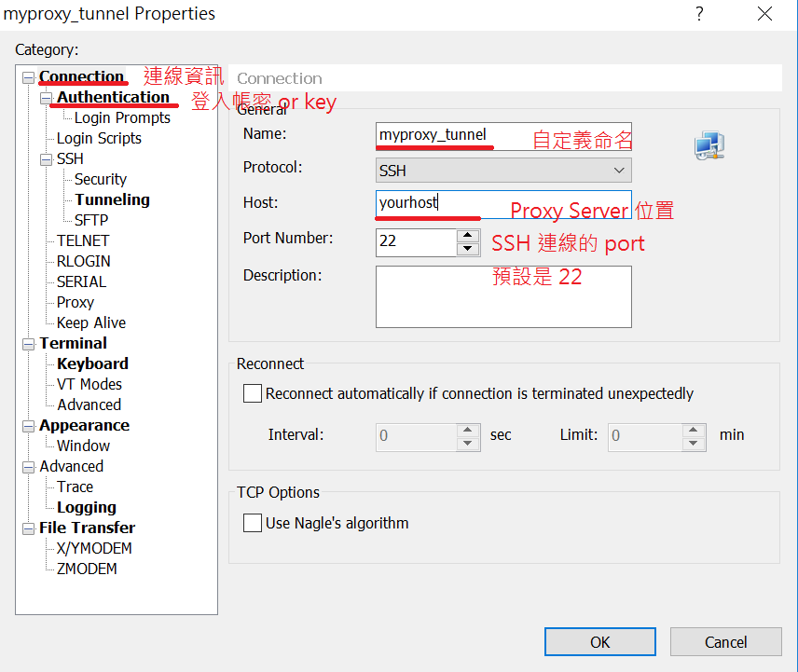The image size is (798, 672).
Task: Decrease reconnect Interval with down arrow
Action: click(468, 444)
